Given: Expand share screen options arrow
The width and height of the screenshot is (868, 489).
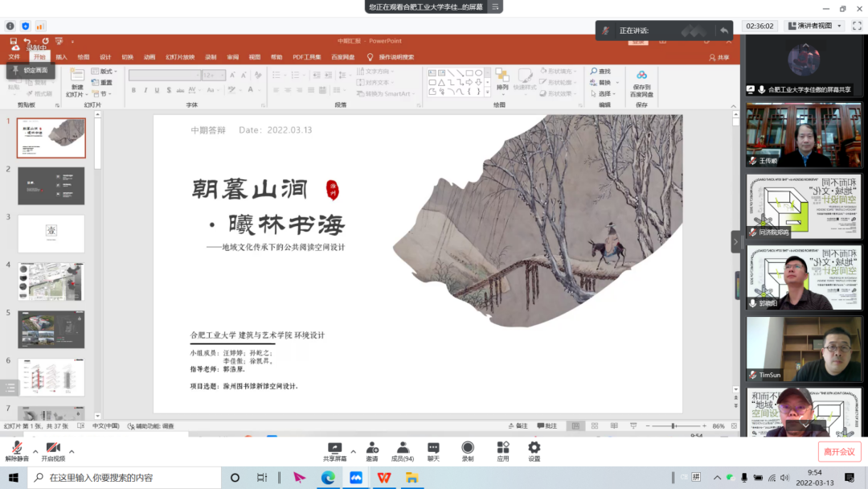Looking at the screenshot, I should tap(353, 452).
